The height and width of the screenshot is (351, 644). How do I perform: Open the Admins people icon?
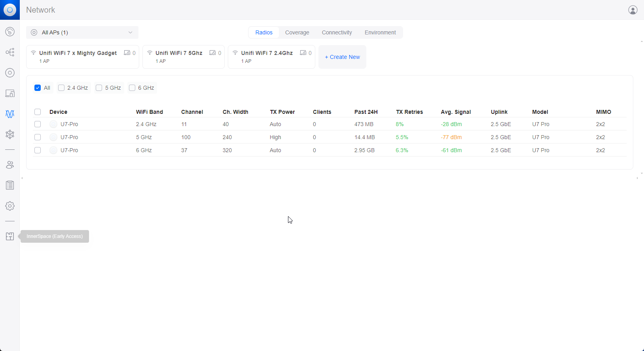(x=10, y=165)
